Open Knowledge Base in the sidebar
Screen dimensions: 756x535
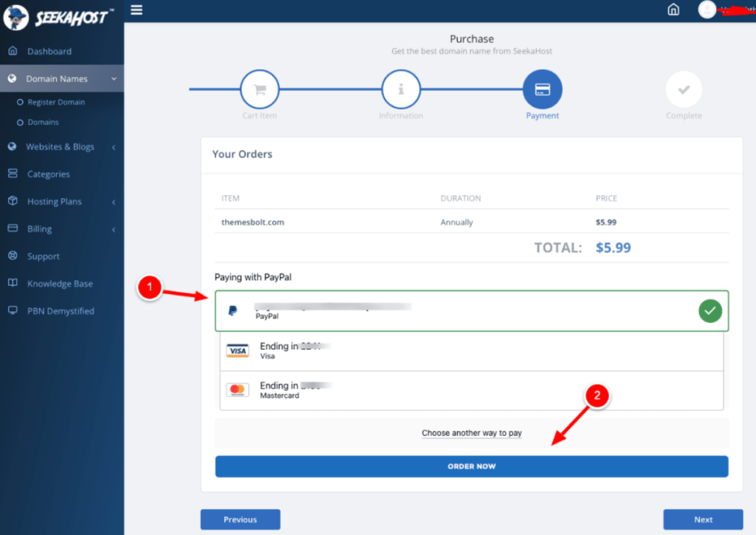(x=62, y=284)
